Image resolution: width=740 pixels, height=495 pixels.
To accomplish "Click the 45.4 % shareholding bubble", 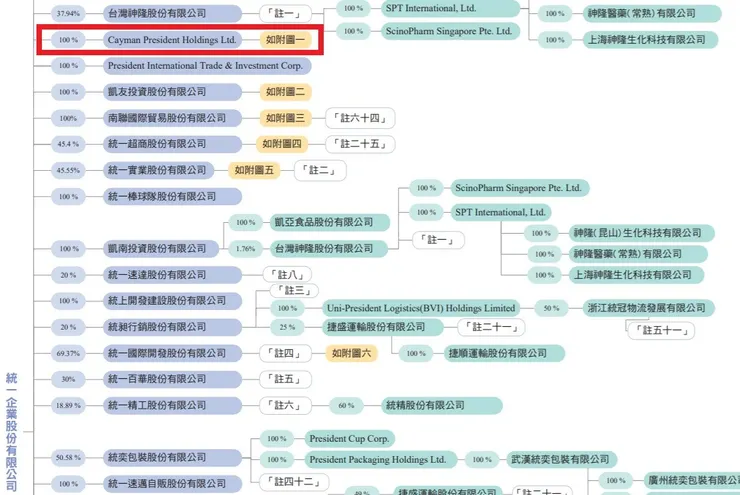I will tap(68, 144).
